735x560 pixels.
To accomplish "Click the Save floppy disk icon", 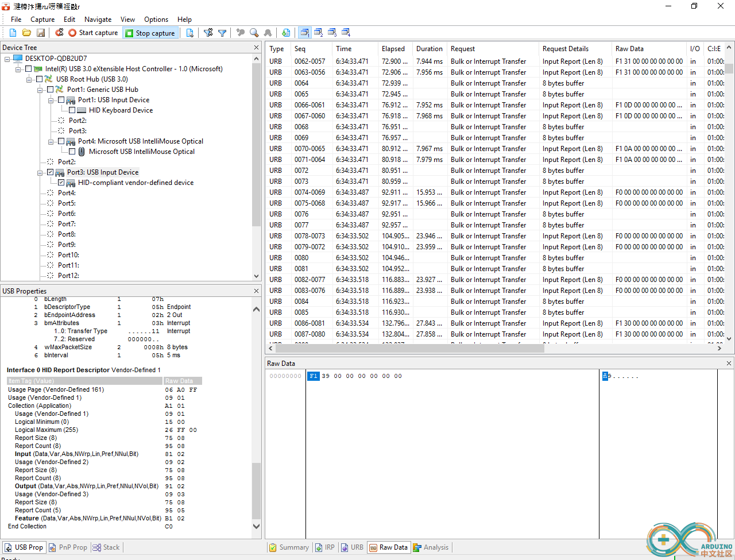I will 41,33.
